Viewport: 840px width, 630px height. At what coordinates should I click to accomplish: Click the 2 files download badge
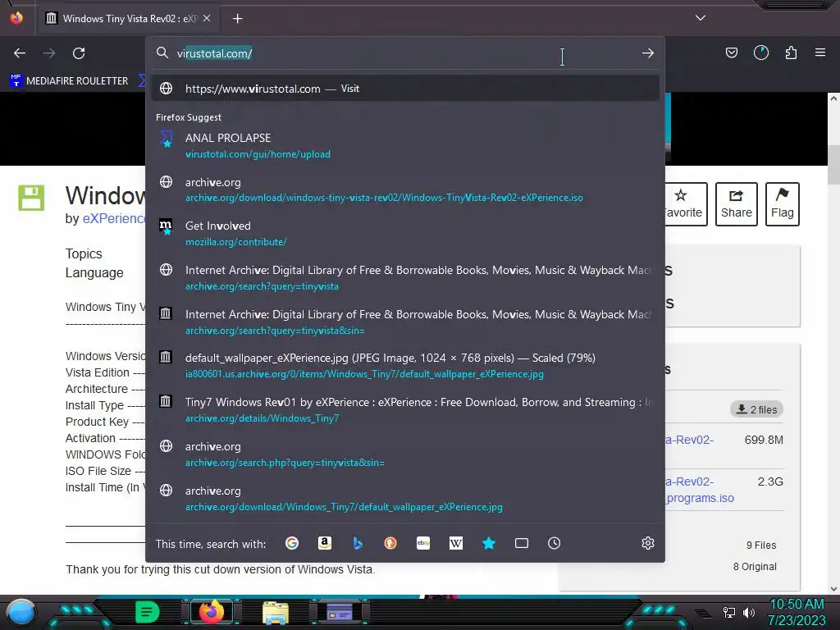pos(756,409)
